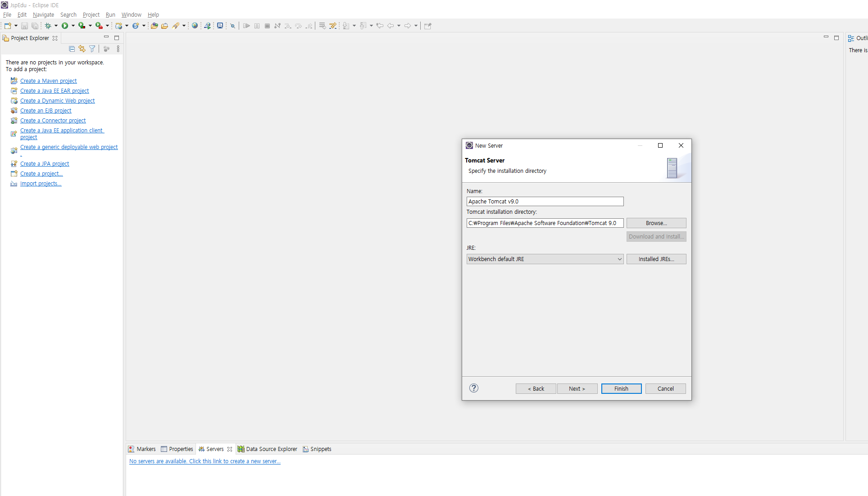Click the Browse... button
868x496 pixels.
(656, 223)
